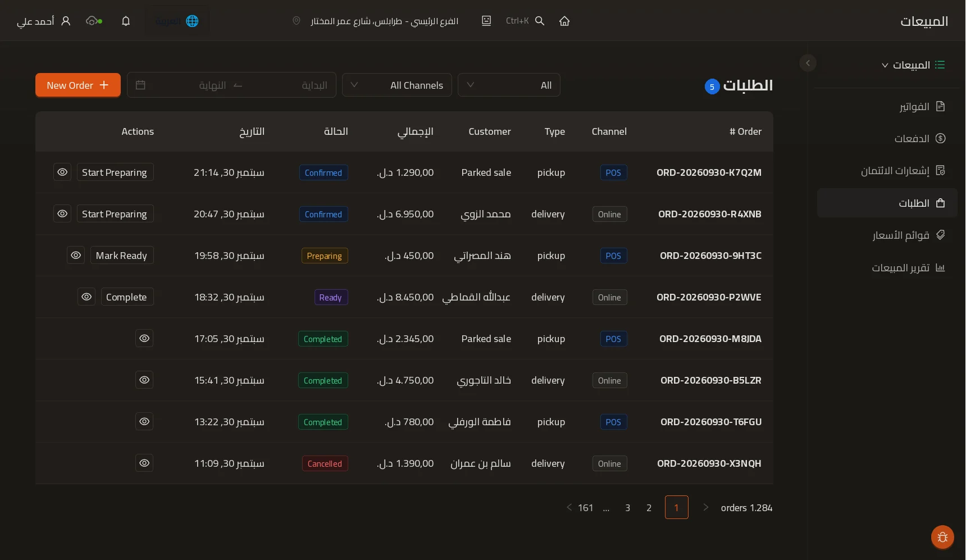Viewport: 966px width, 560px height.
Task: Go to next page arrow in pagination
Action: coord(706,507)
